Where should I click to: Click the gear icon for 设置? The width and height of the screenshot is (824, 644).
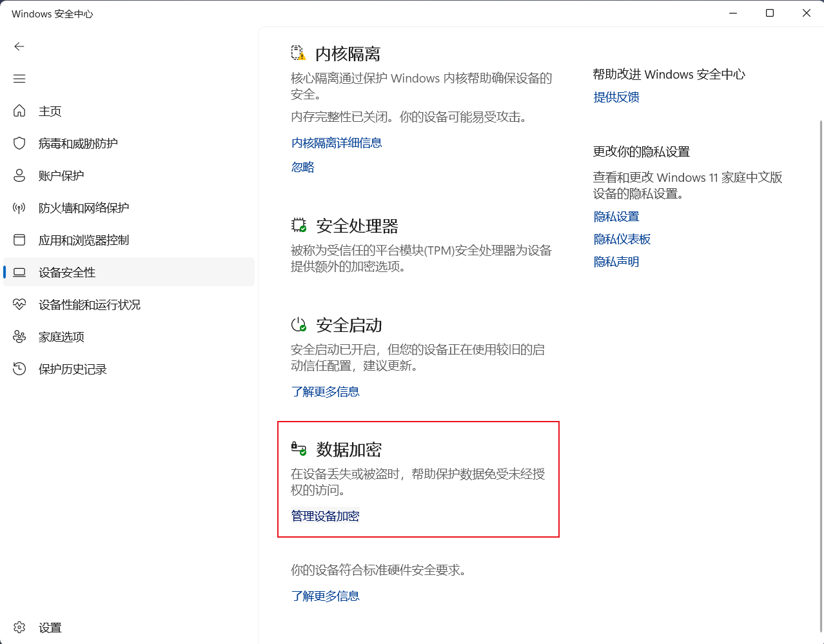(19, 627)
